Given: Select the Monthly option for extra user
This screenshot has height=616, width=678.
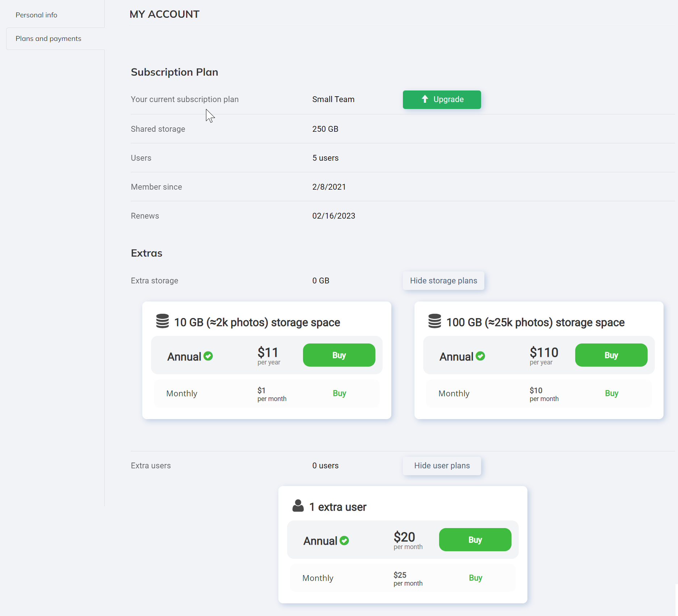Looking at the screenshot, I should pos(318,578).
